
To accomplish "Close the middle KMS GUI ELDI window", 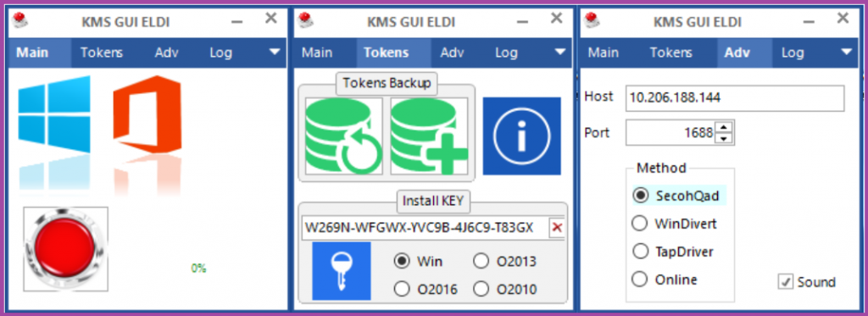I will click(556, 19).
